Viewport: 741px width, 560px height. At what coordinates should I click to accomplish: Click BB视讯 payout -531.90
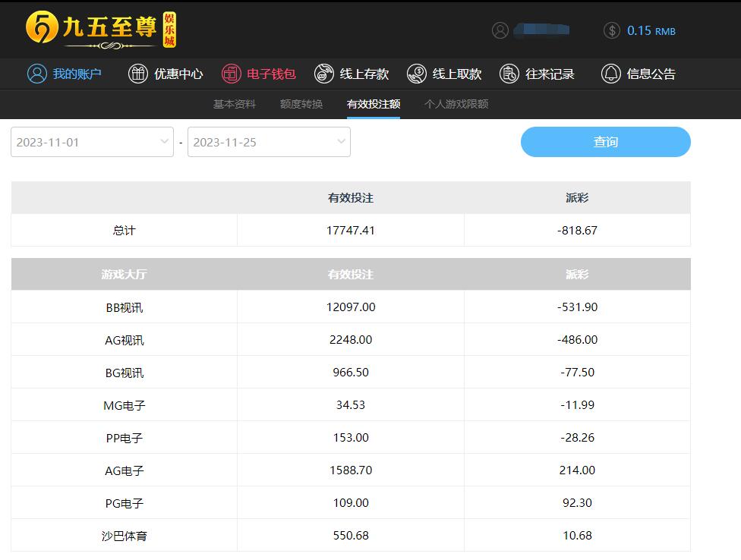pos(577,307)
